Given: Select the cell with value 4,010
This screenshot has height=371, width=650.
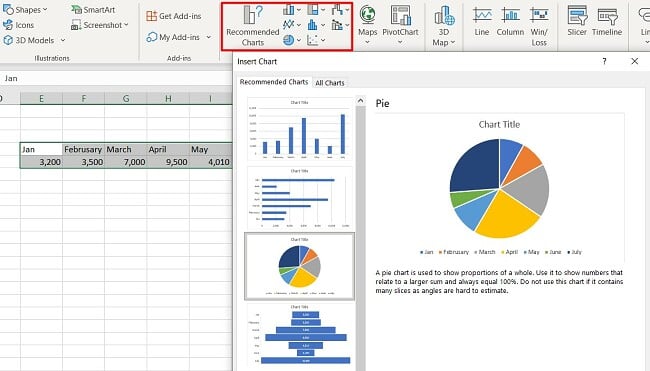Looking at the screenshot, I should 211,162.
